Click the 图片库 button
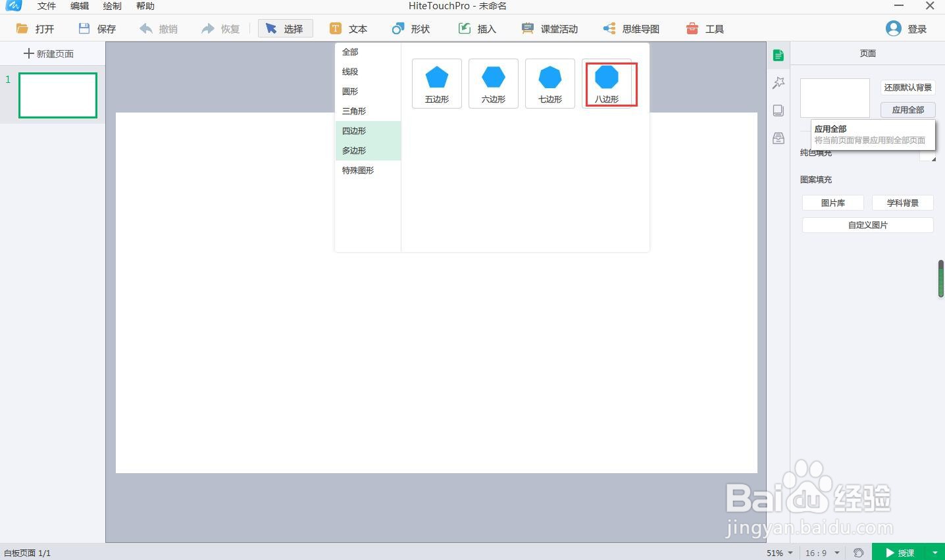 pyautogui.click(x=832, y=203)
